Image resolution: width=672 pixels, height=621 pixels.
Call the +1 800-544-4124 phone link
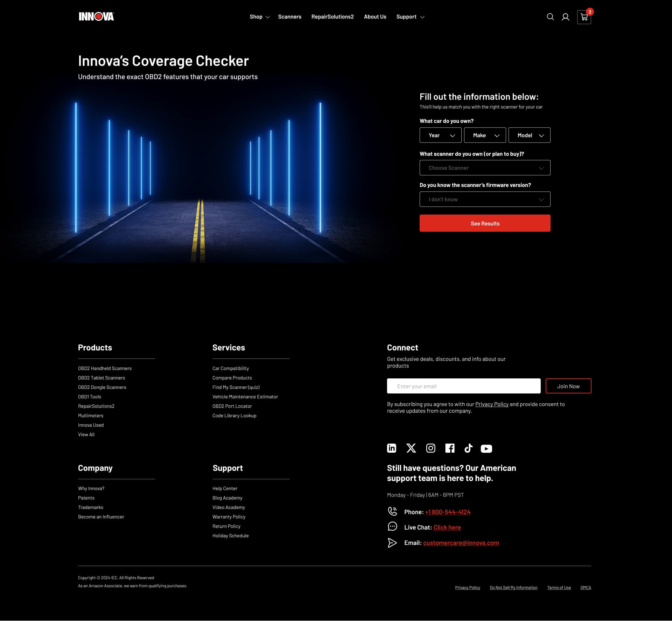448,512
